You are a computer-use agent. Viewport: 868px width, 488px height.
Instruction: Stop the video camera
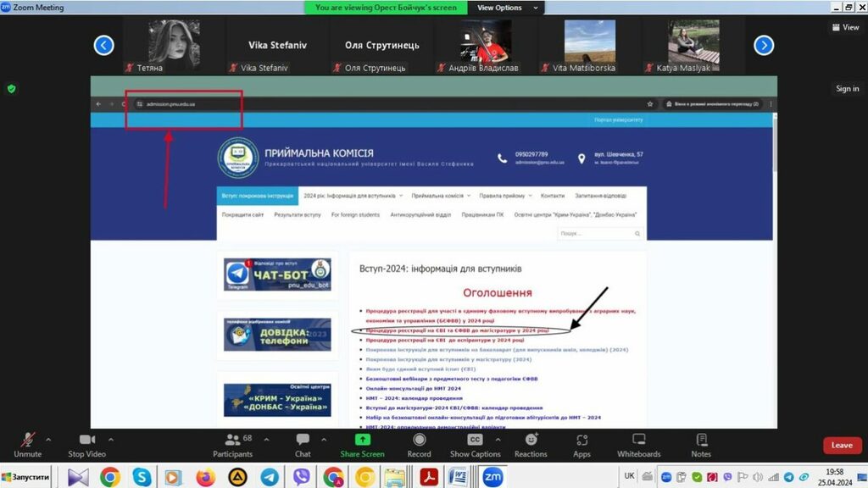pos(87,445)
